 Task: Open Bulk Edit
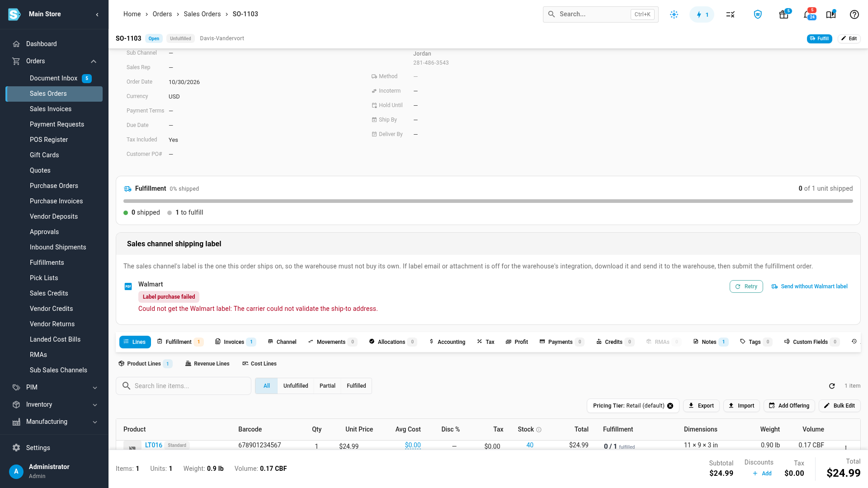click(840, 406)
